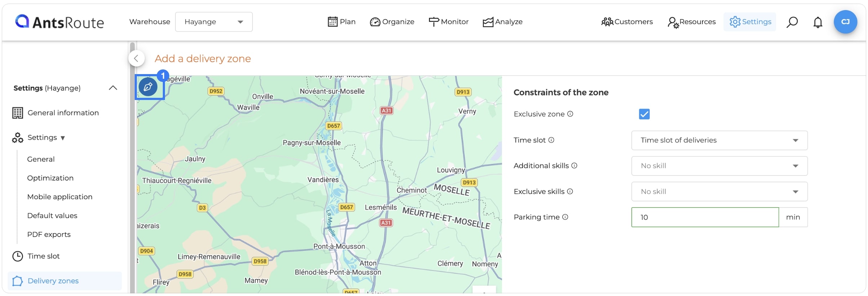Image resolution: width=868 pixels, height=296 pixels.
Task: Click the Additional skills info icon
Action: coord(574,165)
